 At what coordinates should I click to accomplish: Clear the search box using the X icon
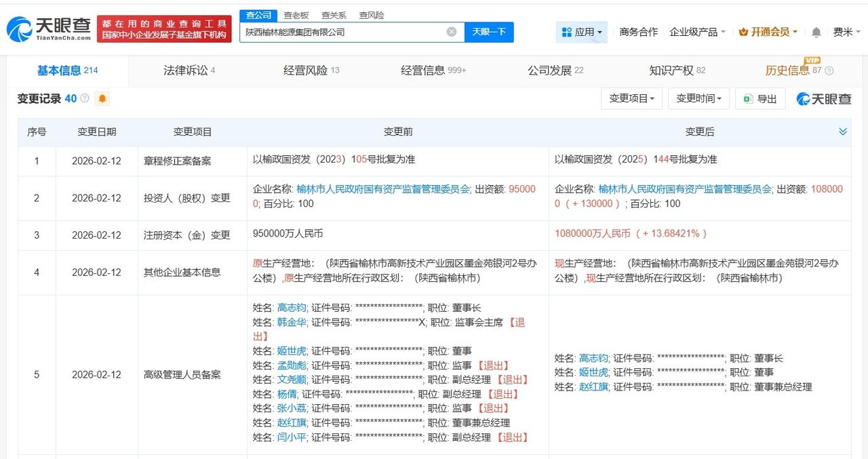[450, 31]
